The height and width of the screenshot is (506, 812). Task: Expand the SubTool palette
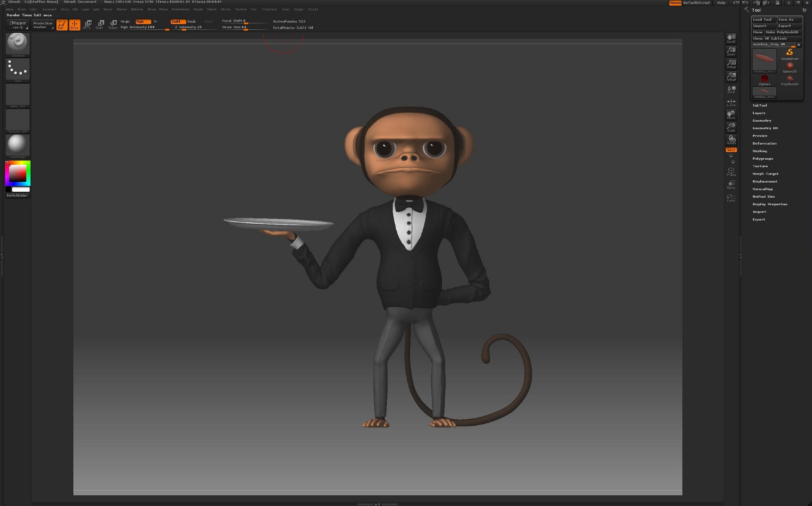(x=760, y=105)
